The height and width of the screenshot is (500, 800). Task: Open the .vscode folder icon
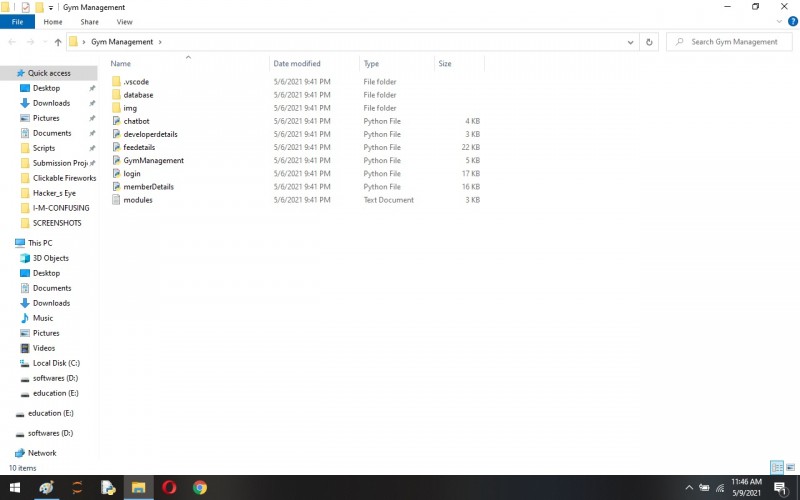(116, 82)
